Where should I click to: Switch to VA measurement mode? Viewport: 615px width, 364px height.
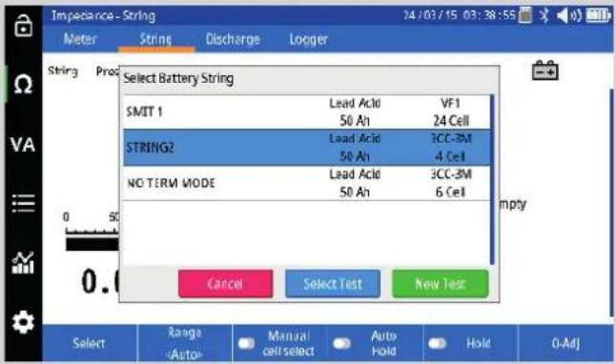click(x=23, y=145)
